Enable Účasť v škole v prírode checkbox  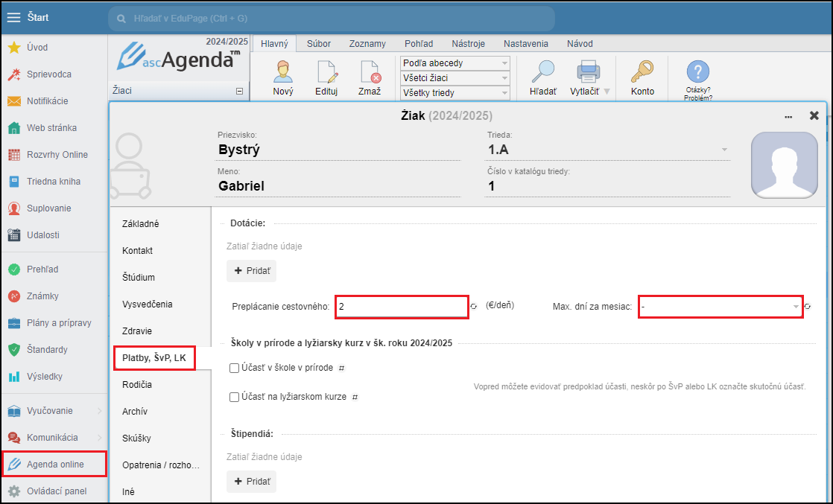234,368
